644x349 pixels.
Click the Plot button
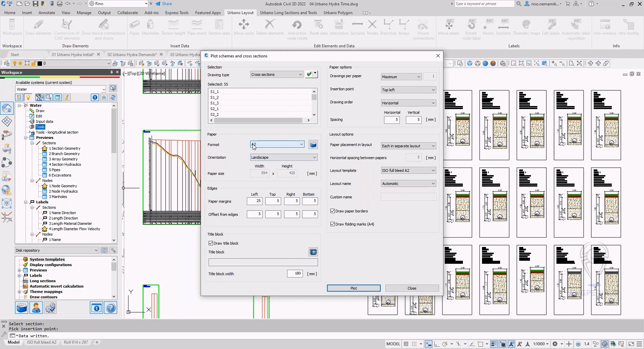point(354,288)
